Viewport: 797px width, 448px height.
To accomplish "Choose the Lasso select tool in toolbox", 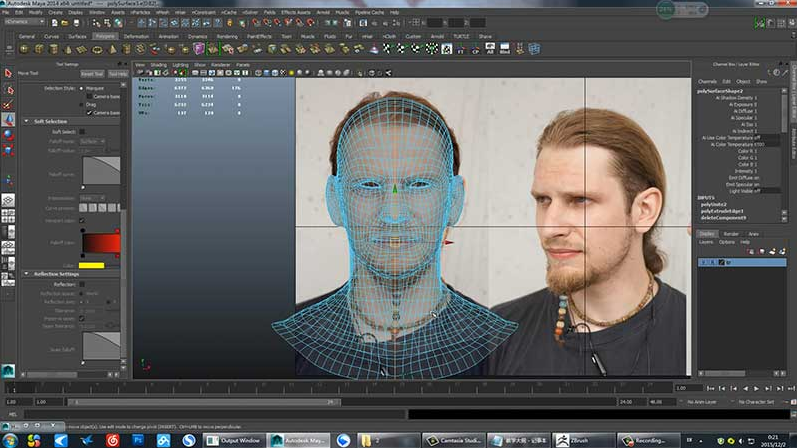I will pos(8,90).
